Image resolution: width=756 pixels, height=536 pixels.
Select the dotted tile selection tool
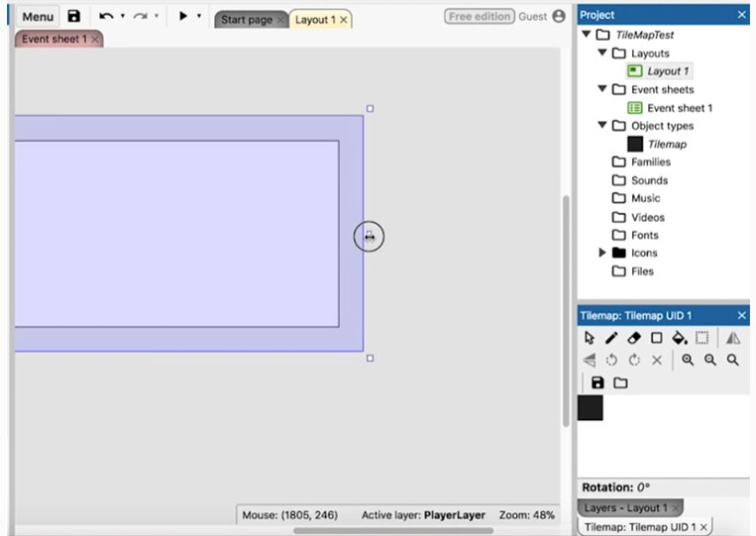702,338
